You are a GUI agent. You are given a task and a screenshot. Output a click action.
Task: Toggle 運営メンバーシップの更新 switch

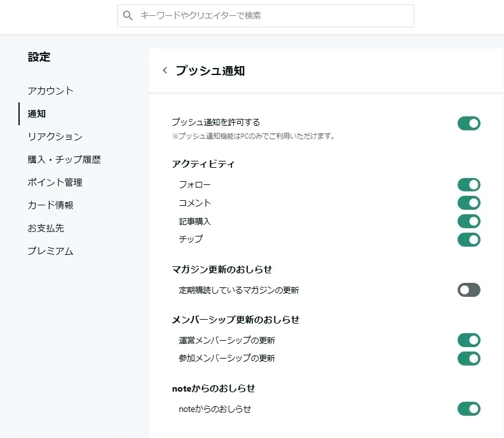468,340
